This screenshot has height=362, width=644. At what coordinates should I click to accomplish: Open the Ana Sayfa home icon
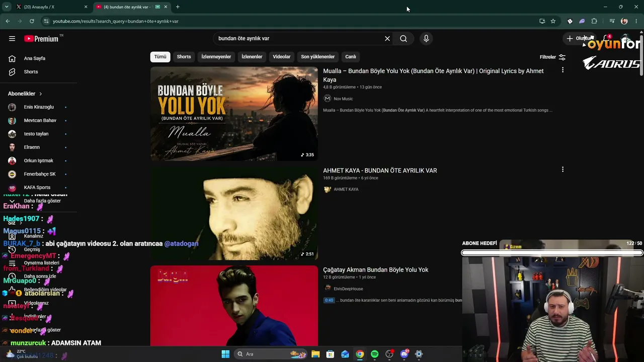coord(12,58)
